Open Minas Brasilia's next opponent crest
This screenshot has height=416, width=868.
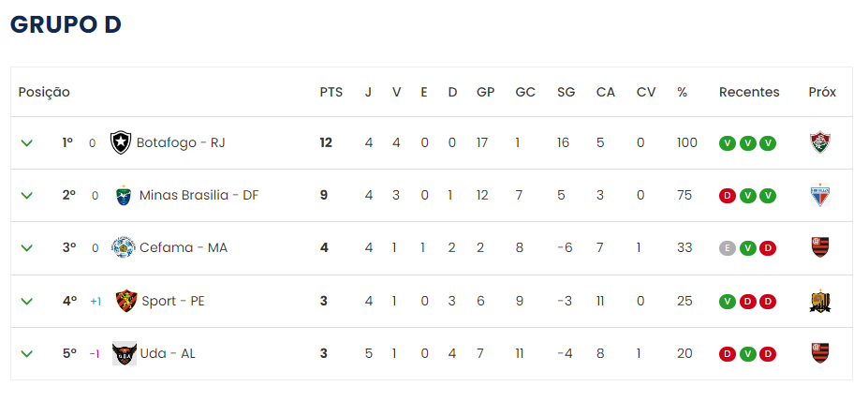(820, 195)
